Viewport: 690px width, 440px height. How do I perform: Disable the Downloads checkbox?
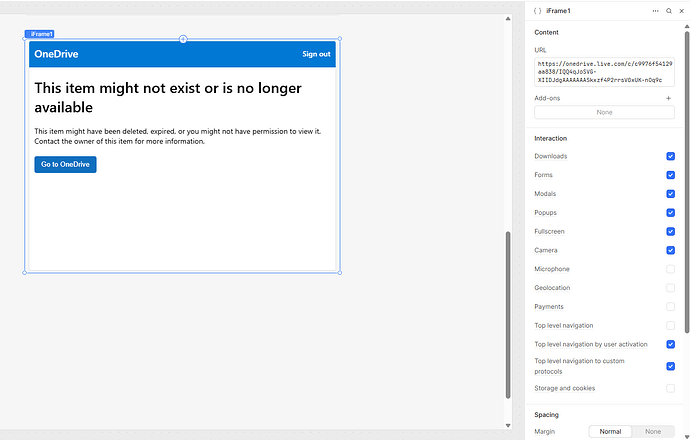670,157
